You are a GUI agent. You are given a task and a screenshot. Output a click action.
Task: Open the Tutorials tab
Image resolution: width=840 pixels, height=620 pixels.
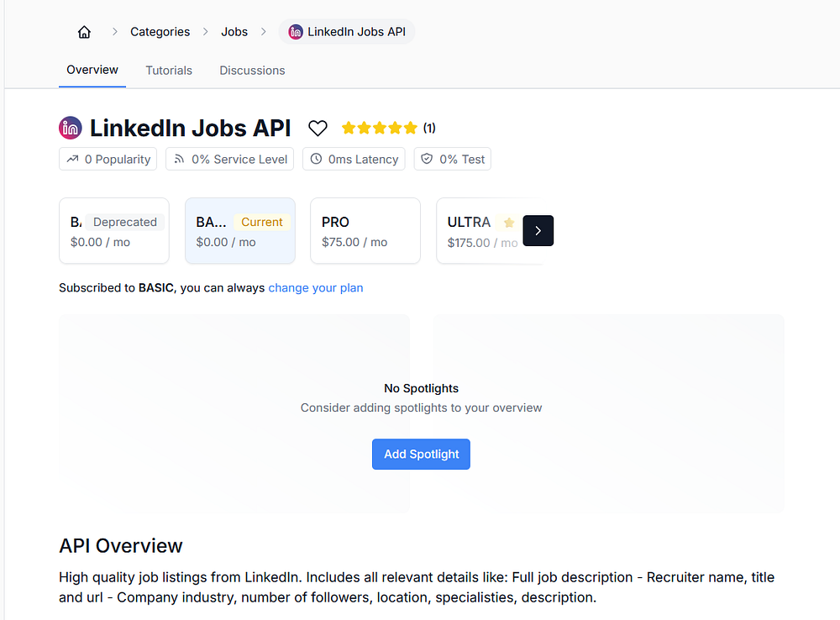pos(169,71)
